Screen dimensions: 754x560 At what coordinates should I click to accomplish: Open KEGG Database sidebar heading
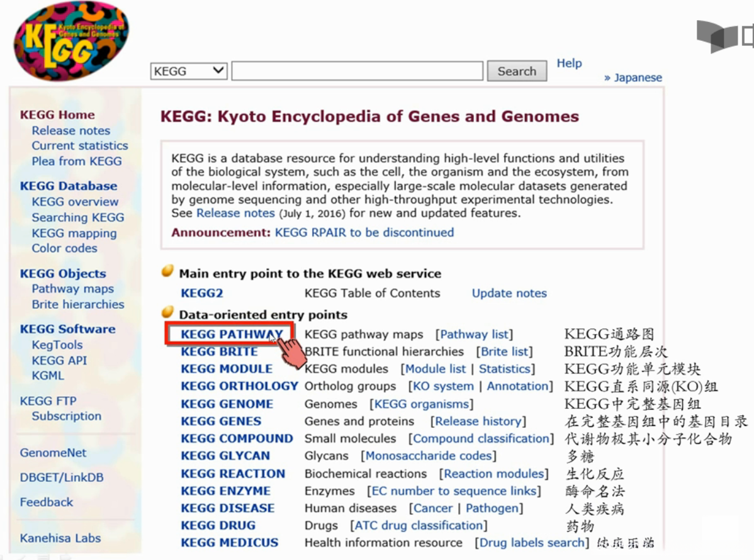(x=68, y=186)
